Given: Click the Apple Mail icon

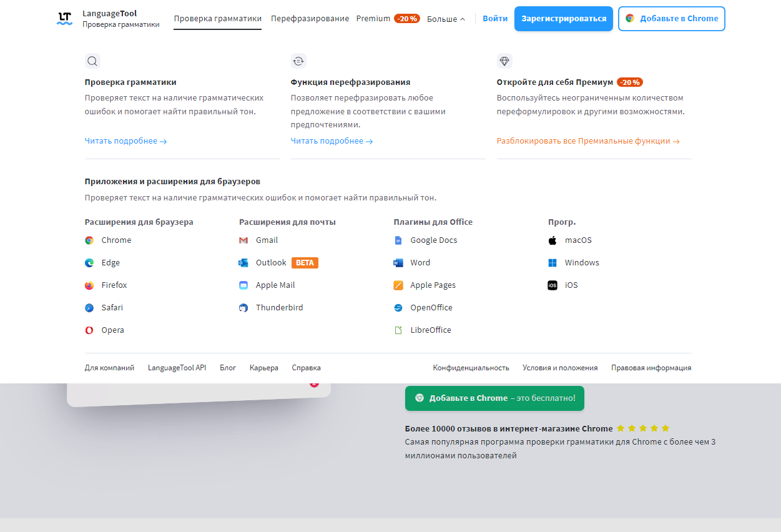Looking at the screenshot, I should (x=243, y=285).
